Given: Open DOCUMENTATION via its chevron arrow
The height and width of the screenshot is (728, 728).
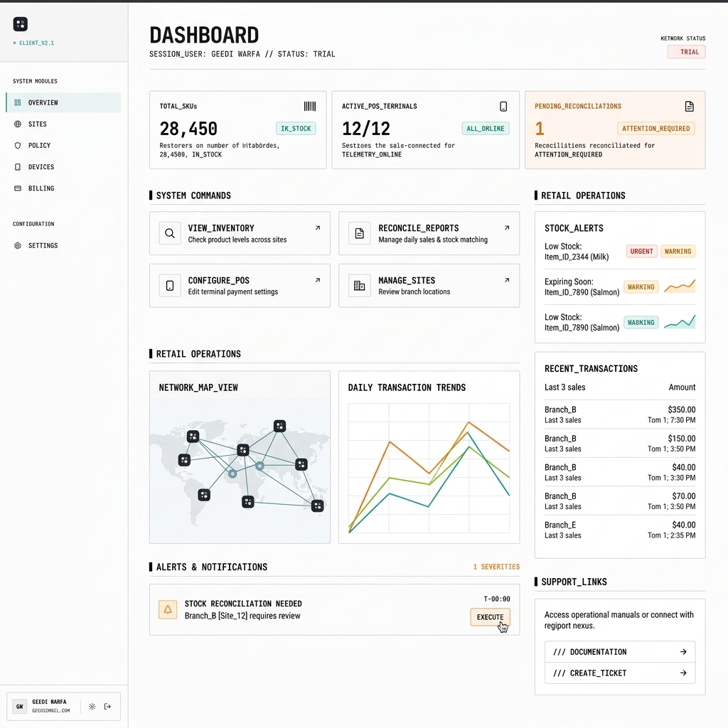Looking at the screenshot, I should point(682,651).
